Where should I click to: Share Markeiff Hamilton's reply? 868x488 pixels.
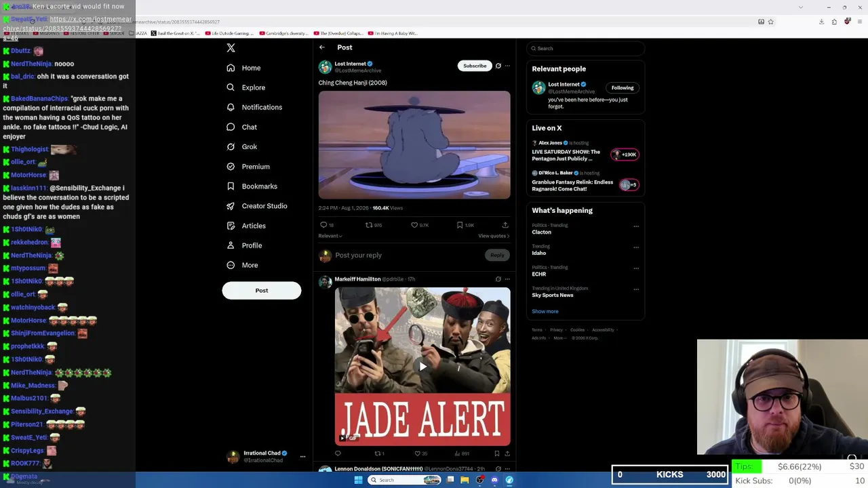(x=507, y=453)
